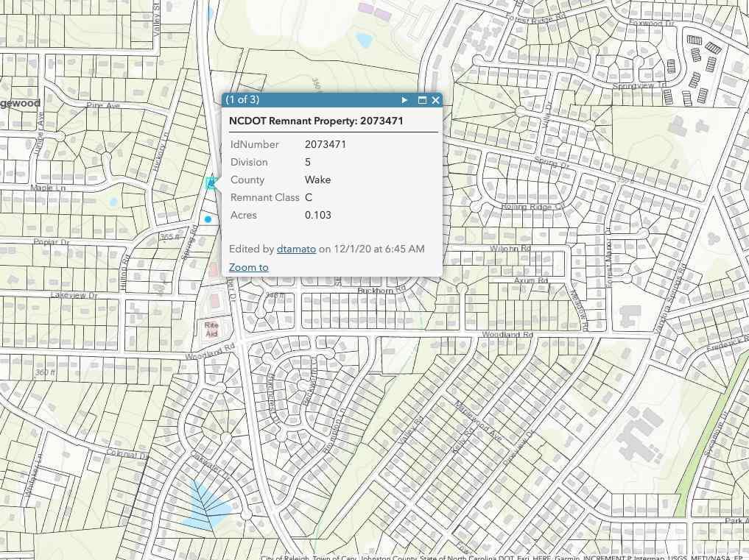Show next feature with popup arrow
Screen dimensions: 749x560
[x=404, y=100]
